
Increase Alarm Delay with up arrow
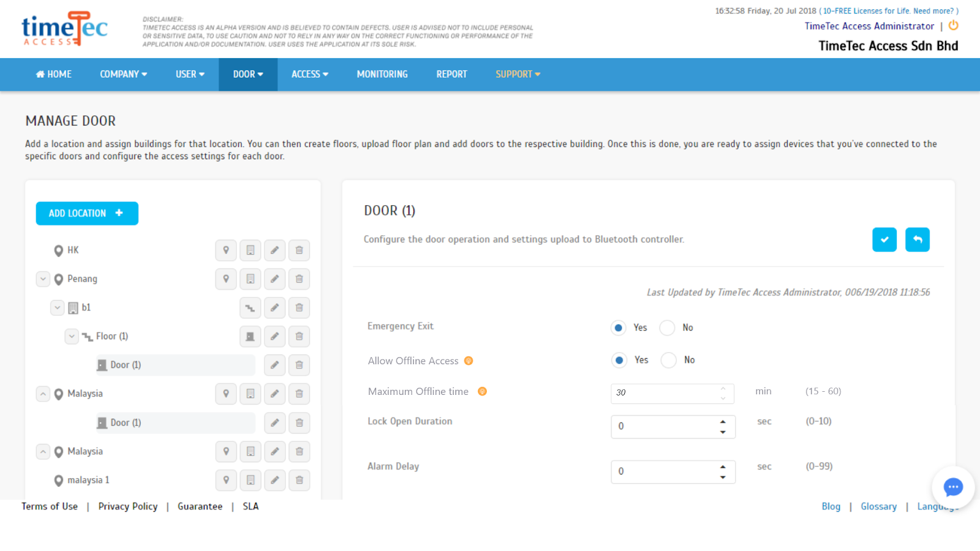[723, 467]
